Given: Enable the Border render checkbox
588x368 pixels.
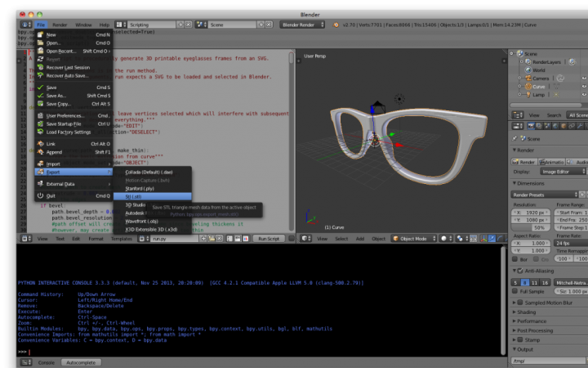Looking at the screenshot, I should click(514, 259).
